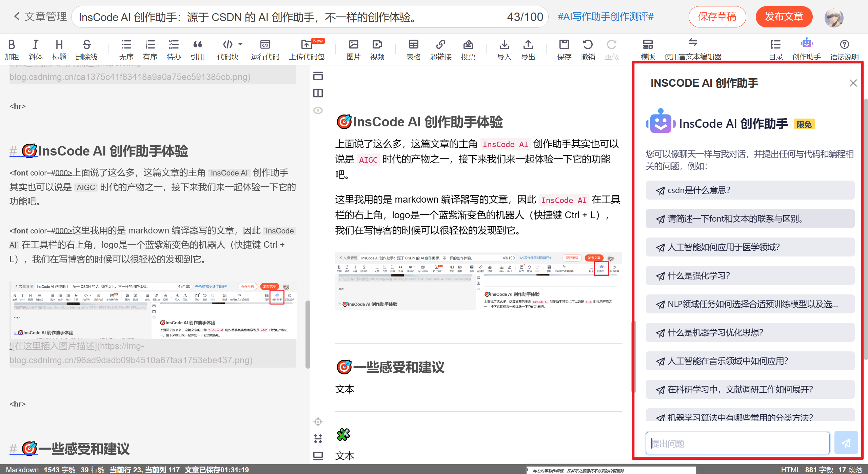The width and height of the screenshot is (868, 474).
Task: Toggle fullscreen monitor icon in divider
Action: [318, 456]
